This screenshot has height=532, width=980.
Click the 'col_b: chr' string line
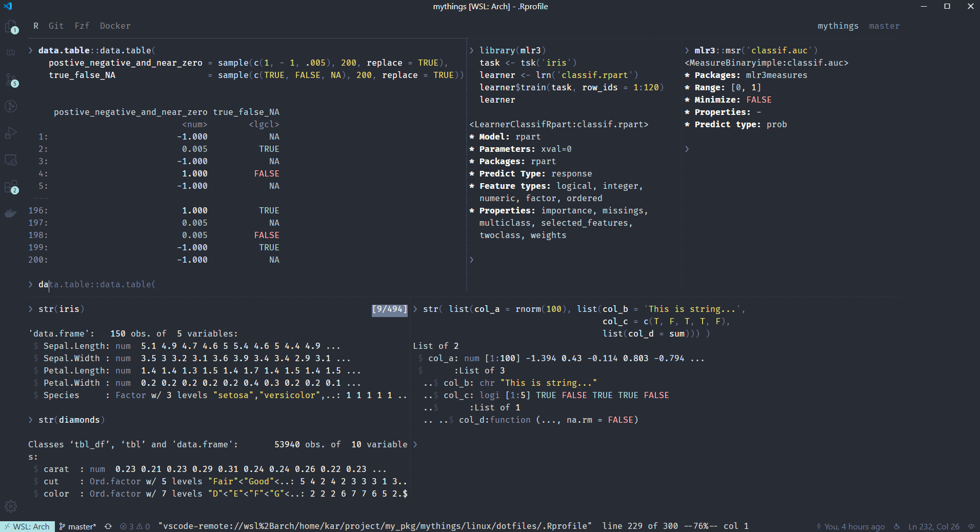click(510, 383)
